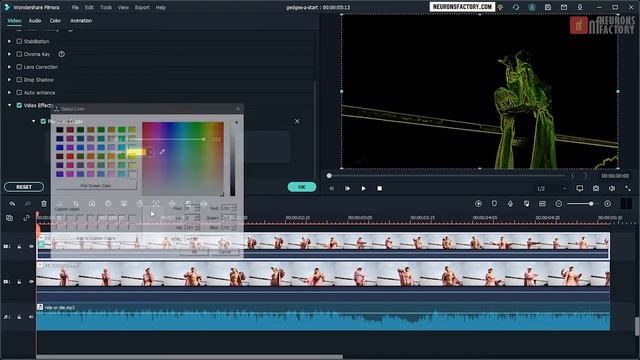Screen dimensions: 640x360
Task: Expand the Auto enhance section
Action: [x=9, y=92]
